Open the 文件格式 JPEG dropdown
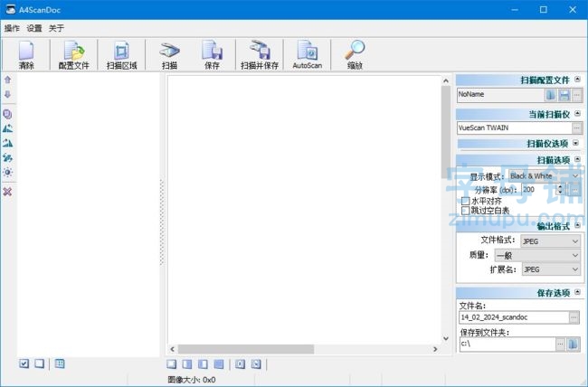The image size is (588, 387). (551, 241)
